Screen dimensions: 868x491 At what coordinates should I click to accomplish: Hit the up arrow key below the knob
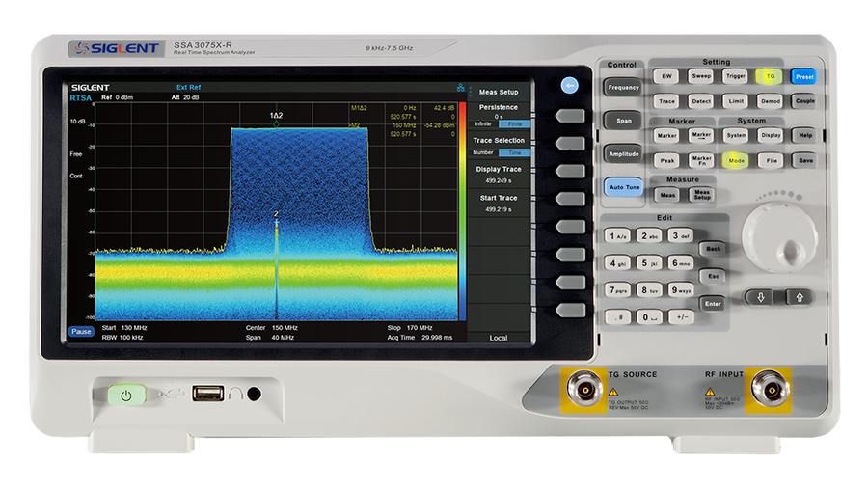click(x=800, y=297)
